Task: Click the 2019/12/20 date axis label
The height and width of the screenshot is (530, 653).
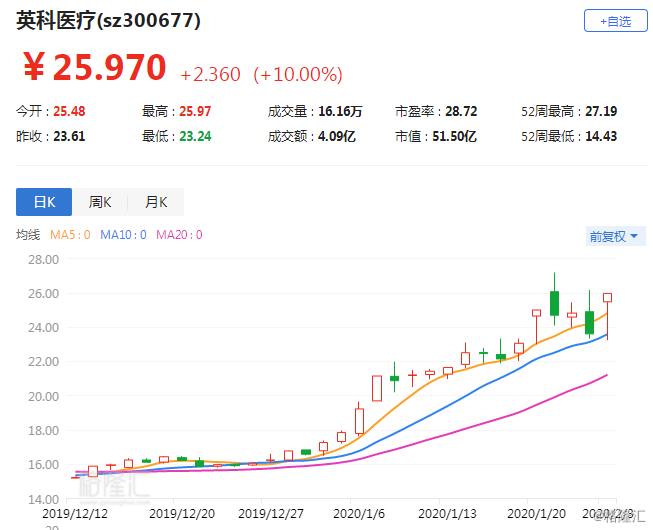Action: pos(182,513)
